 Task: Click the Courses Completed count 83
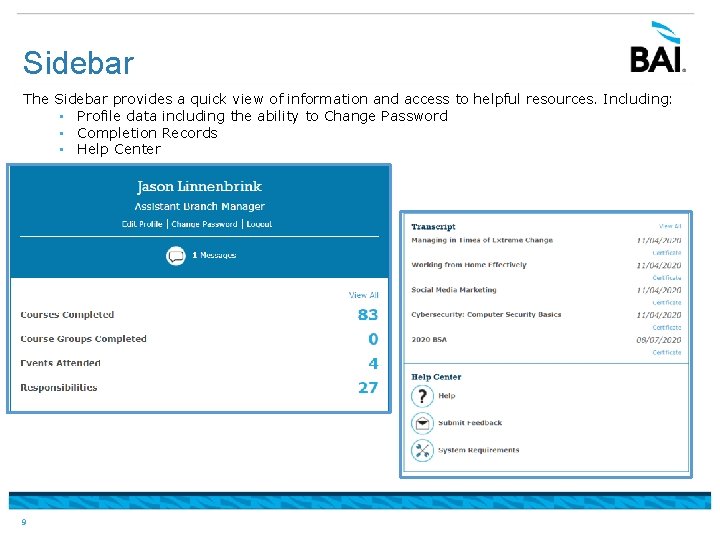click(x=368, y=315)
